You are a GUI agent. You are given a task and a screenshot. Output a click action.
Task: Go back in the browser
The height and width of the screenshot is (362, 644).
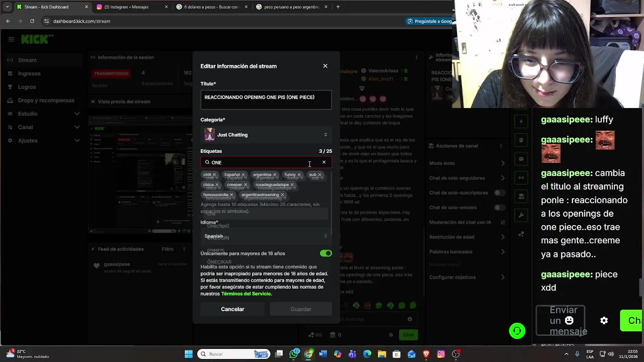tap(8, 21)
